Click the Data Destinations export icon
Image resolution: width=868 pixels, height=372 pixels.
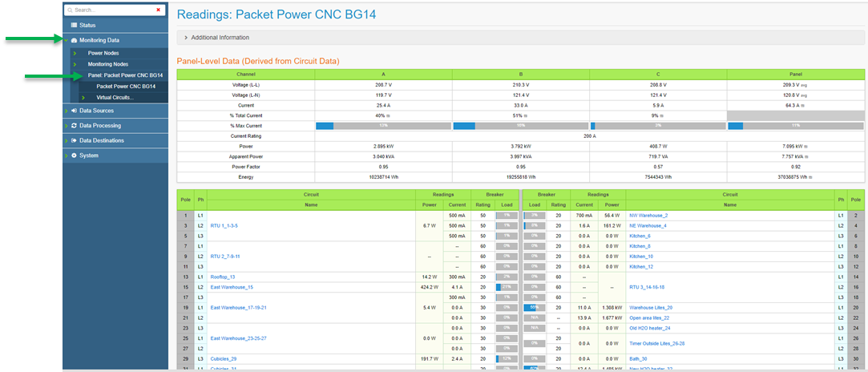74,140
